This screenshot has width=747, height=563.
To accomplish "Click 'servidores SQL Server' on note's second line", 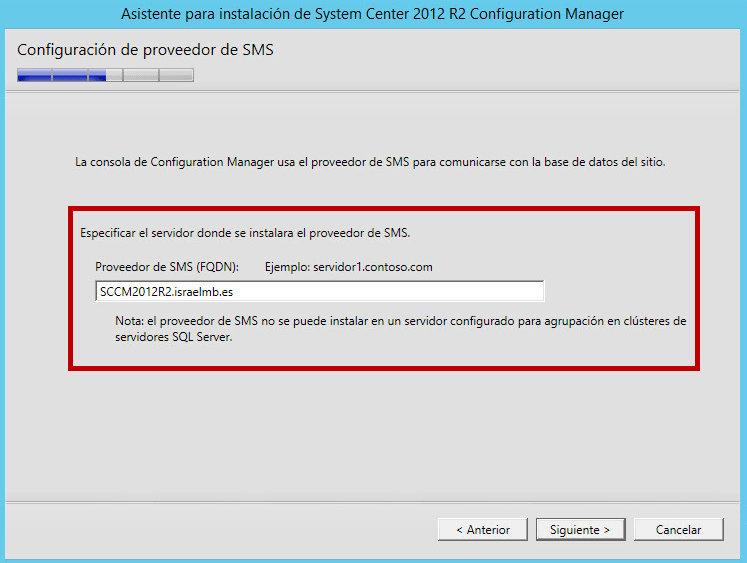I will (173, 337).
